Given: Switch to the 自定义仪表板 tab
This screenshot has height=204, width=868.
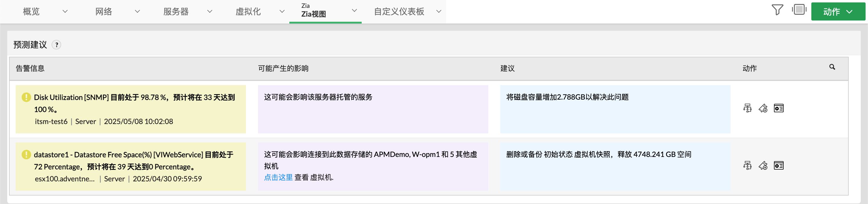Looking at the screenshot, I should coord(399,12).
